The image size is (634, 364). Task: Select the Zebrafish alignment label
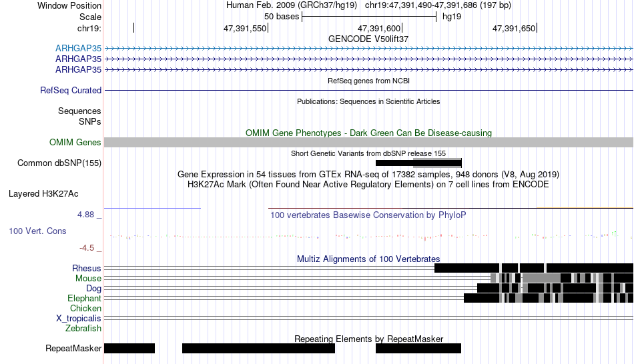click(x=83, y=328)
